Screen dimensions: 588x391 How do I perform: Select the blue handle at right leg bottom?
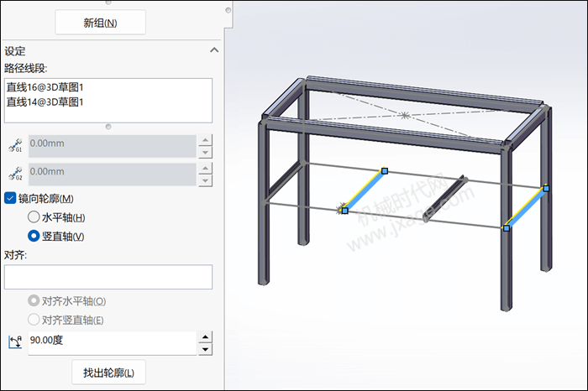(x=507, y=228)
